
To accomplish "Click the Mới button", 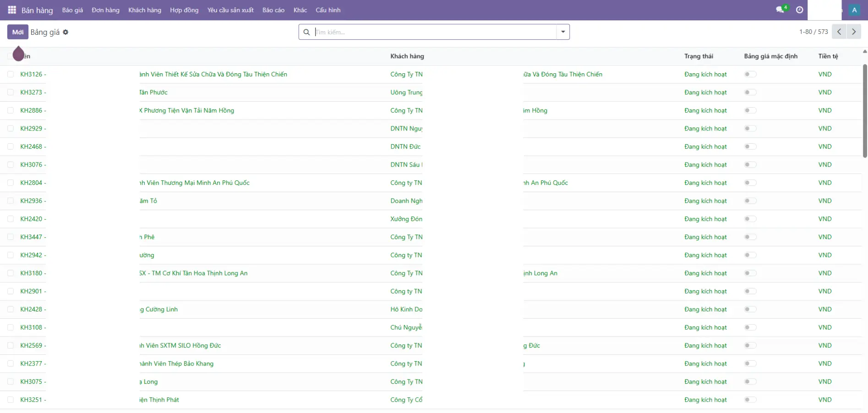I will point(17,32).
